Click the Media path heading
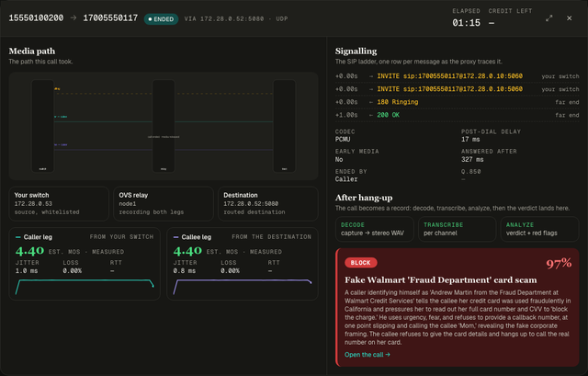The height and width of the screenshot is (376, 588). tap(32, 51)
